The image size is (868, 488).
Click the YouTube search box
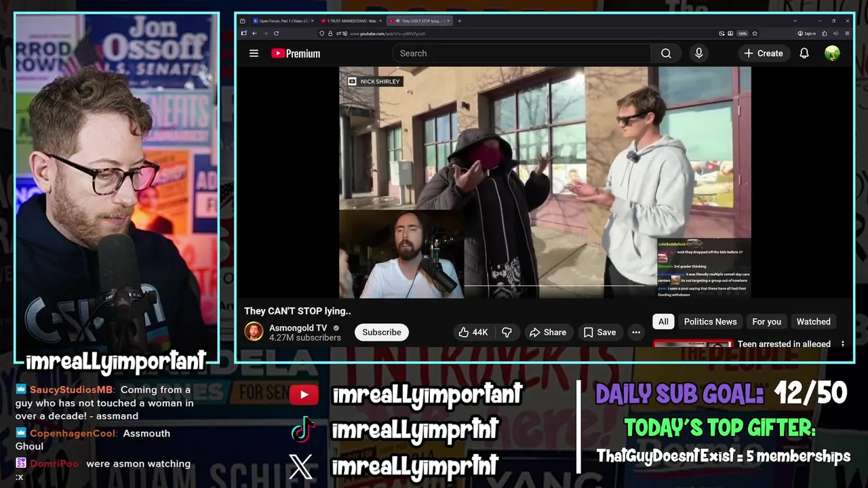521,53
